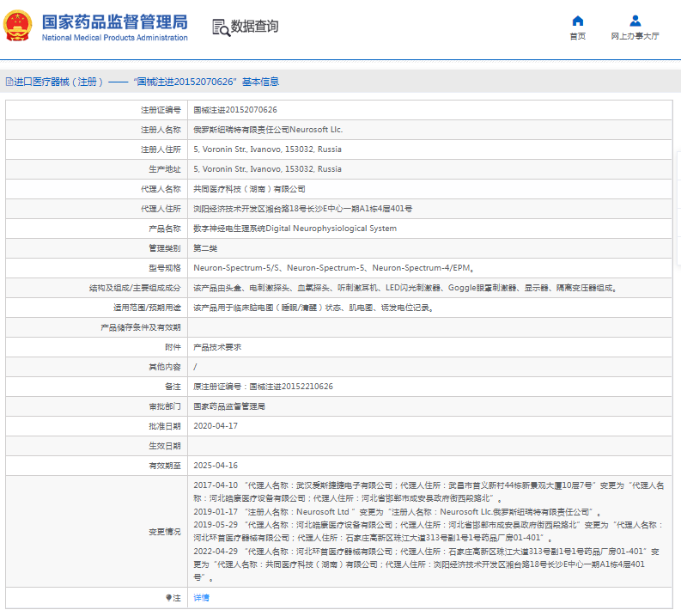Click the 管理类别 row label
Viewport: 681px width, 616px height.
coord(165,248)
